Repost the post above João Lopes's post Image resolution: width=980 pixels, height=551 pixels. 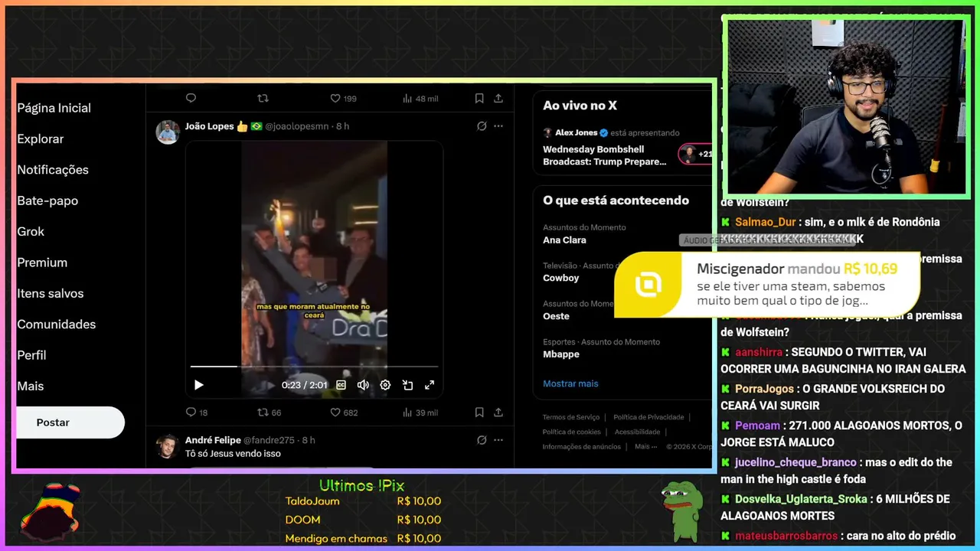tap(263, 98)
